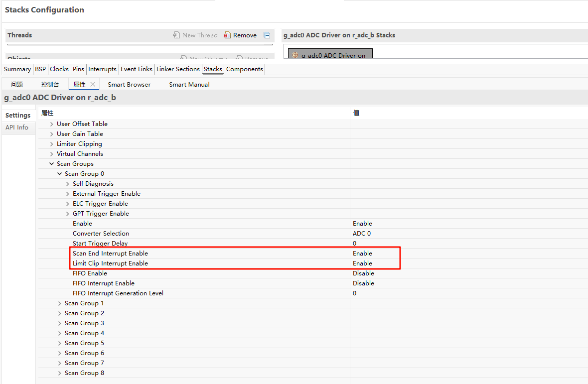Expand the User Offset Table section

pyautogui.click(x=52, y=124)
